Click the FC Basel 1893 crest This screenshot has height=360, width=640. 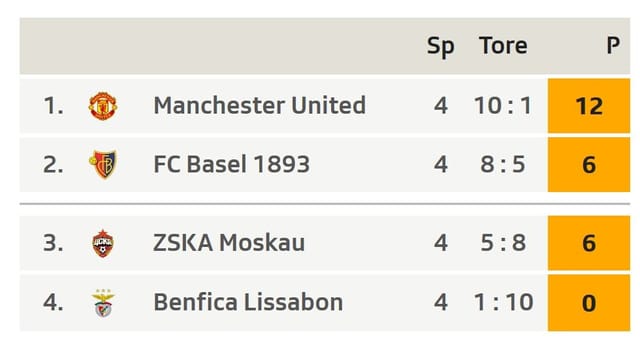[103, 164]
